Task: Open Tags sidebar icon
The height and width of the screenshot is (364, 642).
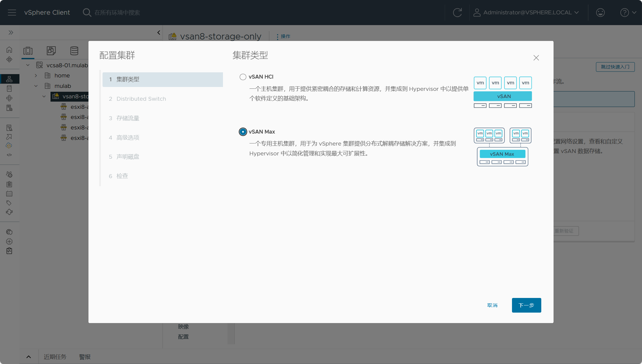Action: (x=9, y=203)
